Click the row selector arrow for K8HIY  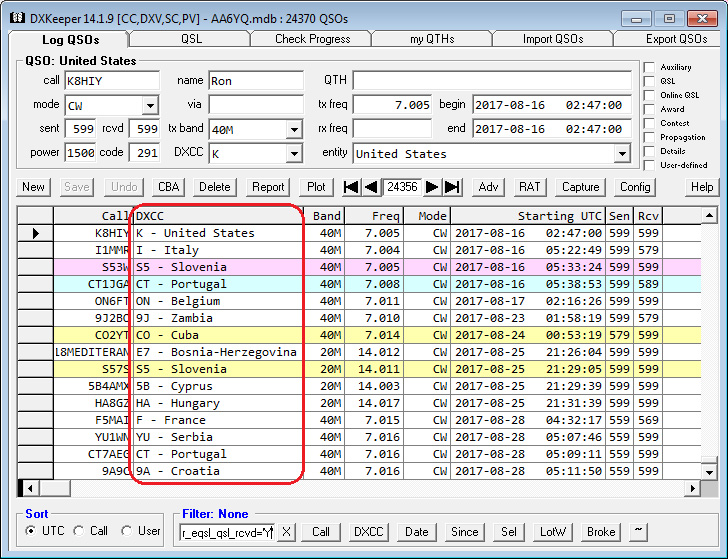coord(35,233)
